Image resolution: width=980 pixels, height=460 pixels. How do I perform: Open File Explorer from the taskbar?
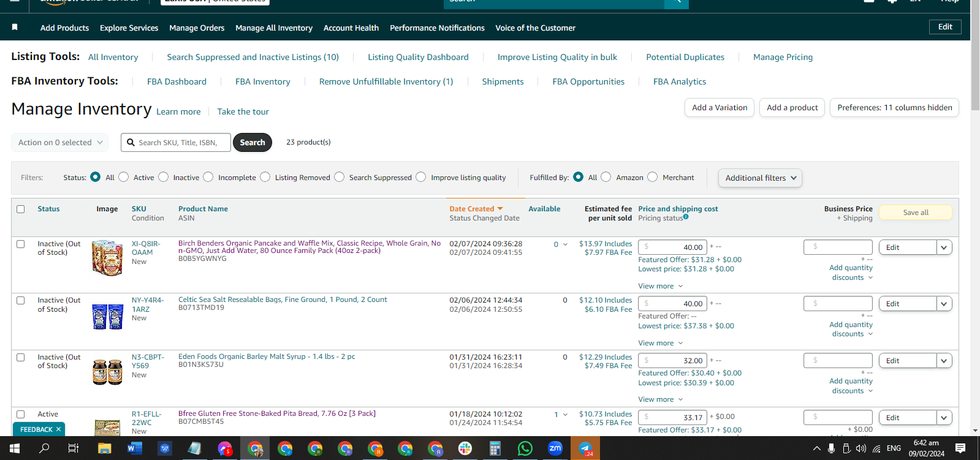tap(104, 448)
